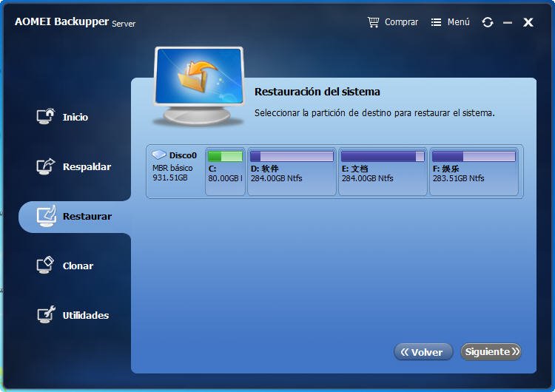Click the Comprar text link
The height and width of the screenshot is (392, 555).
[401, 22]
